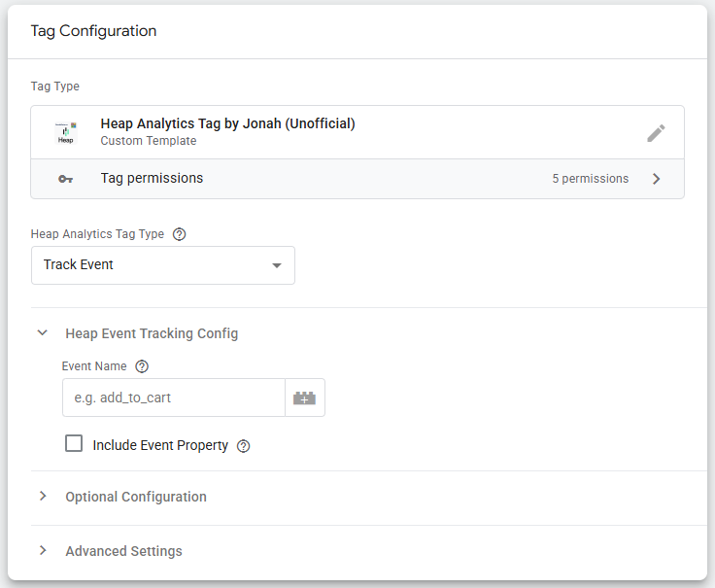Click the insert variable brick icon
The image size is (715, 588).
coord(305,398)
